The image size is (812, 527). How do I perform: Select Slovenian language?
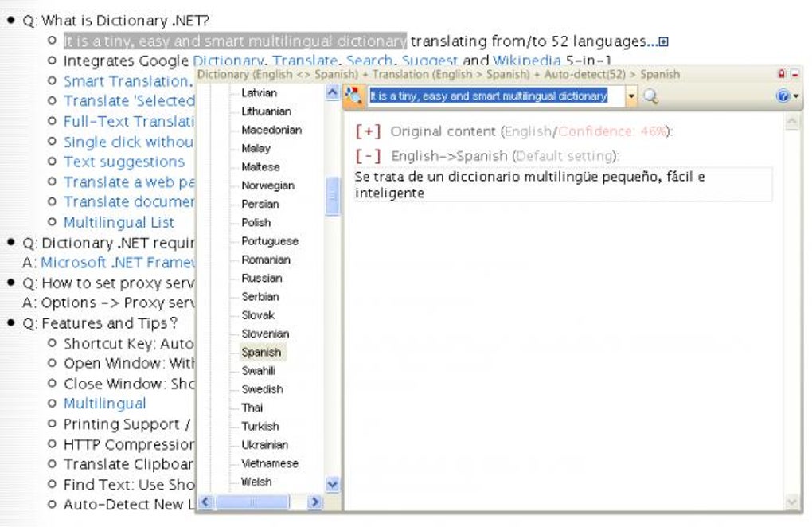point(265,334)
